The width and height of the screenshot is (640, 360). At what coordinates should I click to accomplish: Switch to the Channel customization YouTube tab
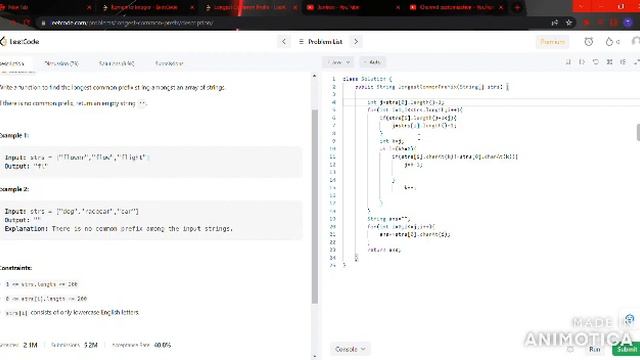click(456, 7)
